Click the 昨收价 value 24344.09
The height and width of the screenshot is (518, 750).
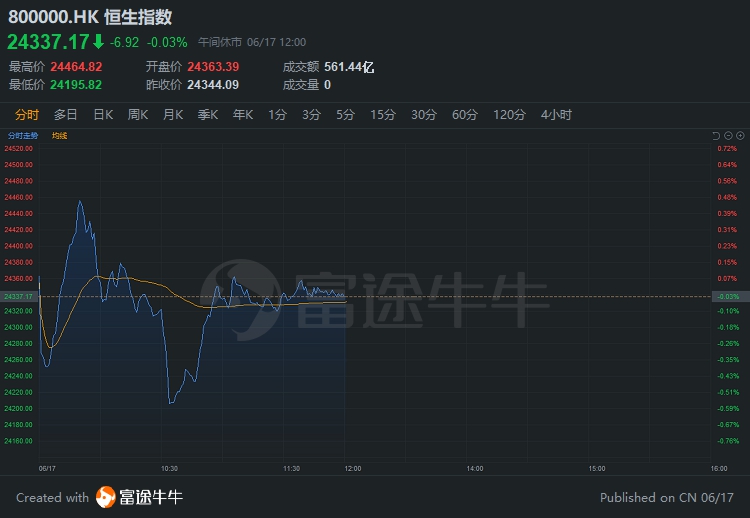point(213,85)
